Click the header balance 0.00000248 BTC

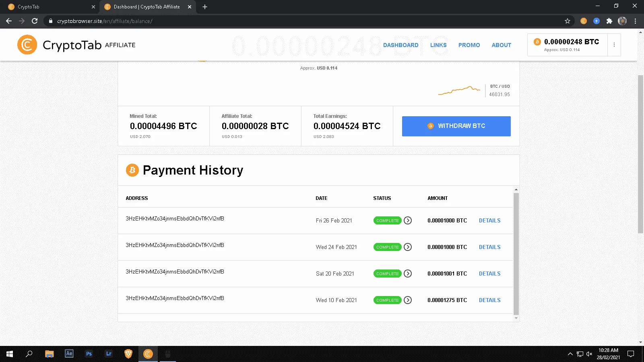coord(572,42)
